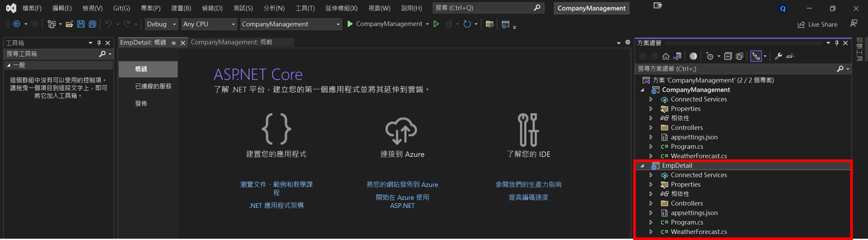Collapse the CompanyManagement project node
This screenshot has height=240, width=868.
coord(643,90)
